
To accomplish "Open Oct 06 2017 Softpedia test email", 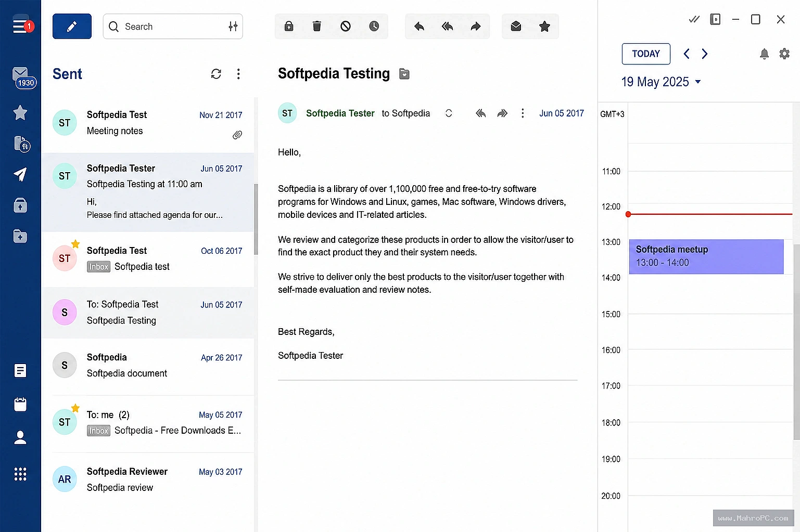I will point(148,259).
